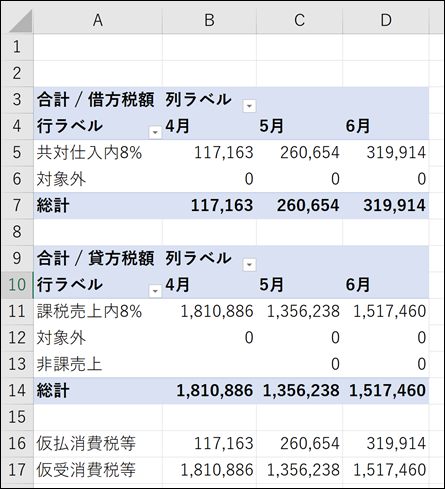Select column B header
The image size is (445, 489).
click(x=209, y=20)
